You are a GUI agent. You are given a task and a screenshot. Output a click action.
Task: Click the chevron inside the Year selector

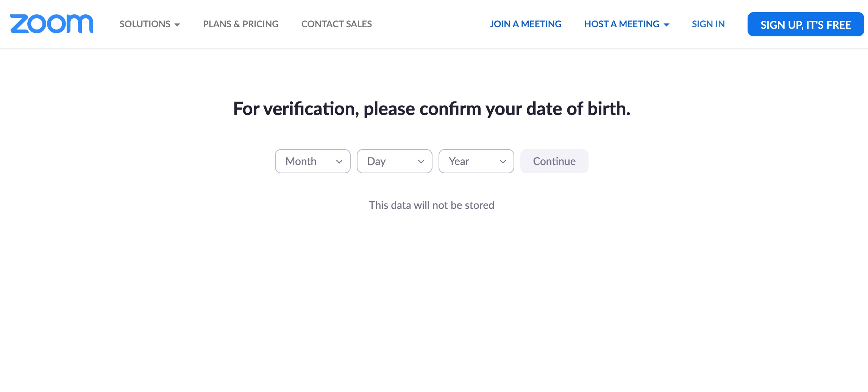(x=503, y=162)
